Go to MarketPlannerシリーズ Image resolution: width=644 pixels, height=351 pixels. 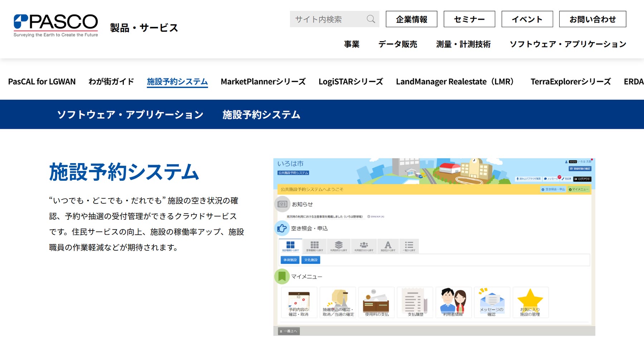coord(263,82)
